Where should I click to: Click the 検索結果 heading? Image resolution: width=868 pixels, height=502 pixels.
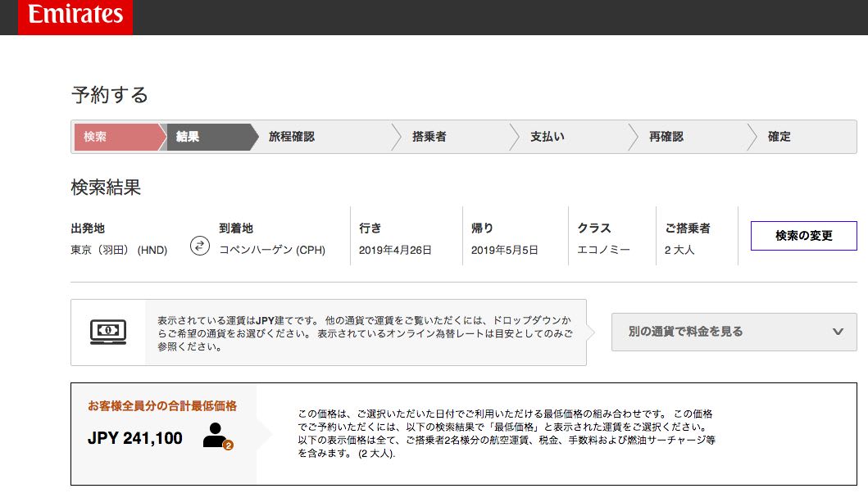tap(106, 188)
